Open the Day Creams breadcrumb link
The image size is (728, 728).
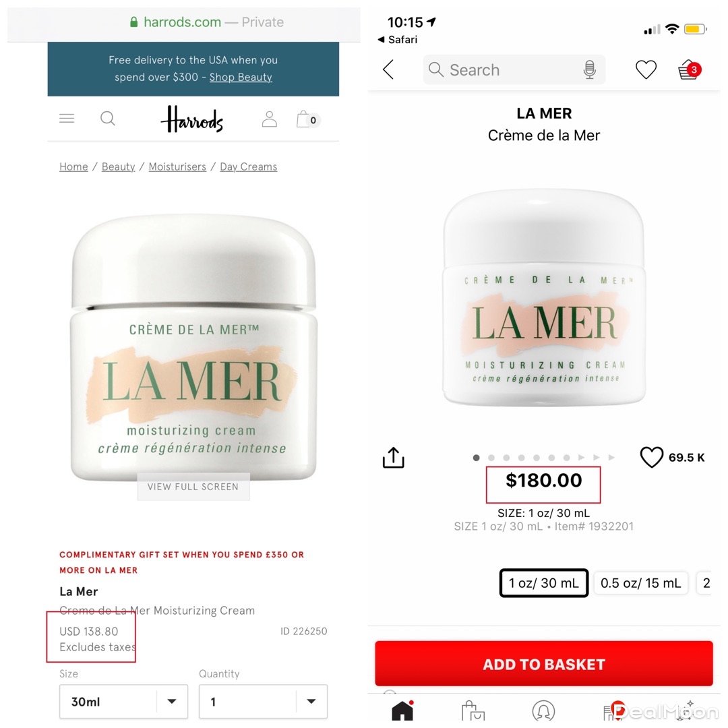click(248, 166)
